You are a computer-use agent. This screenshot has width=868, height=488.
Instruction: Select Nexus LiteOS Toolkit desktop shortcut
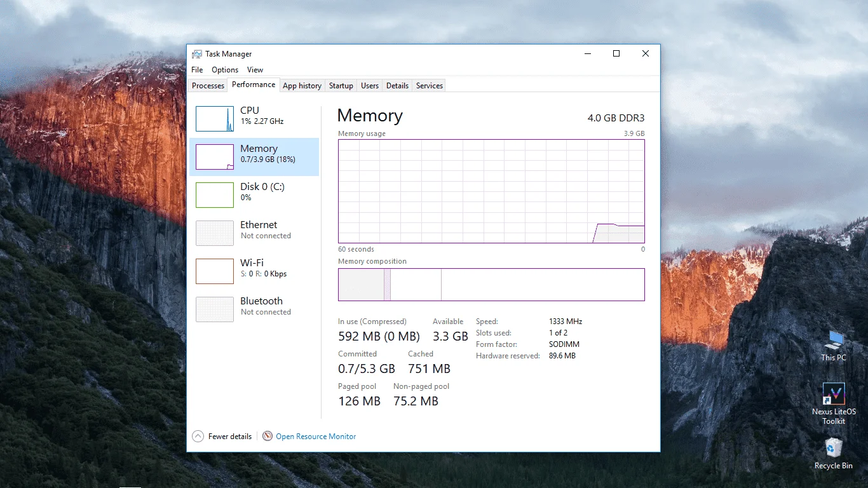834,403
